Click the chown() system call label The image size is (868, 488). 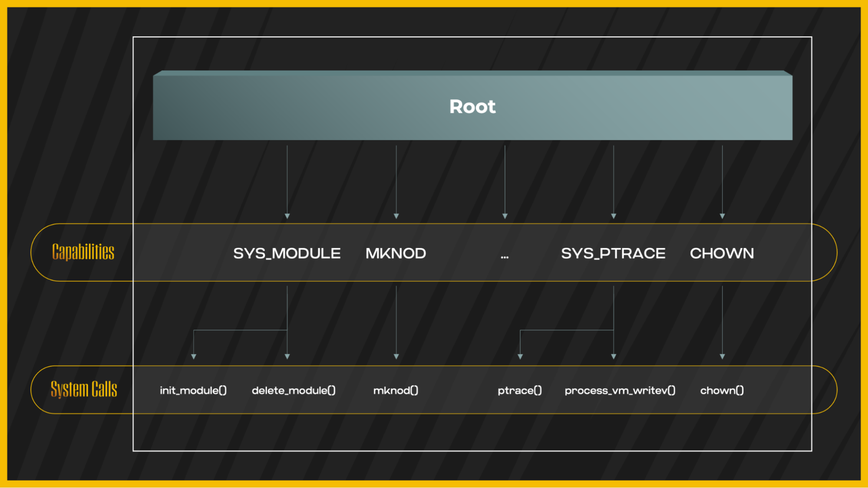(x=722, y=390)
